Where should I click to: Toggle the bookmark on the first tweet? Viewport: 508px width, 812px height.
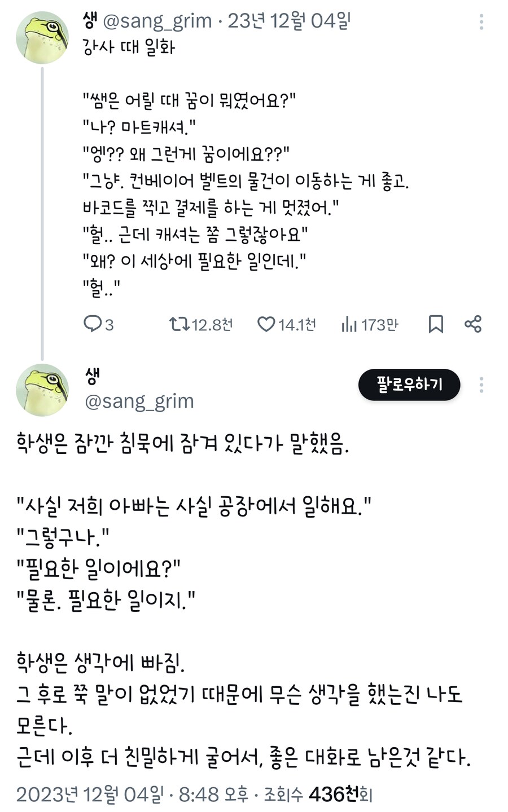pyautogui.click(x=436, y=324)
